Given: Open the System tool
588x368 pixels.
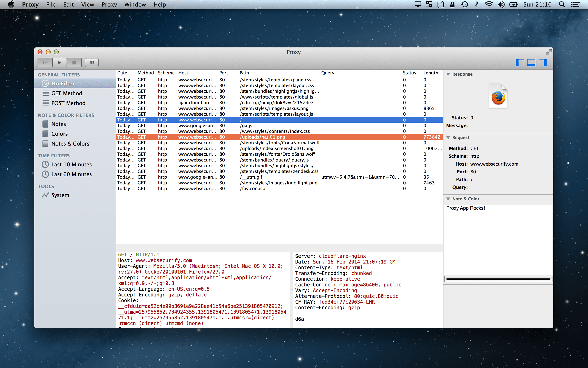Looking at the screenshot, I should [75, 195].
